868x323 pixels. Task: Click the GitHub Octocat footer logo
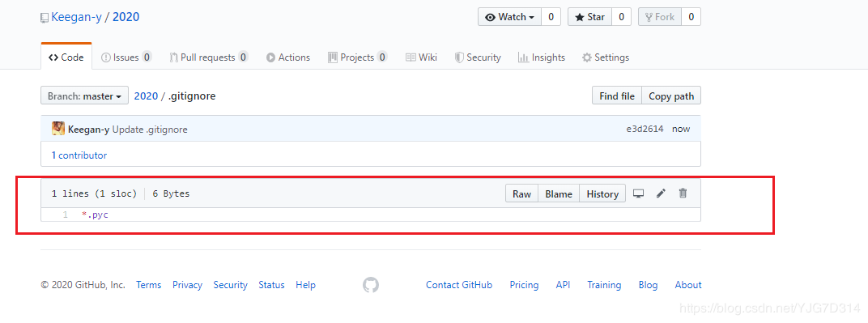371,285
